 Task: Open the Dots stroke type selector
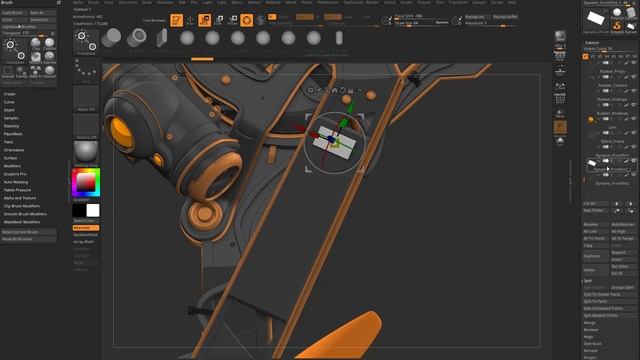[x=86, y=71]
